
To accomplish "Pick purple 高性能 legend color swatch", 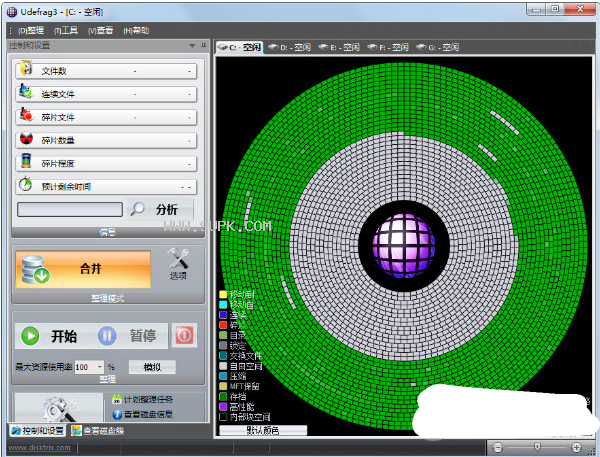I will coord(223,406).
